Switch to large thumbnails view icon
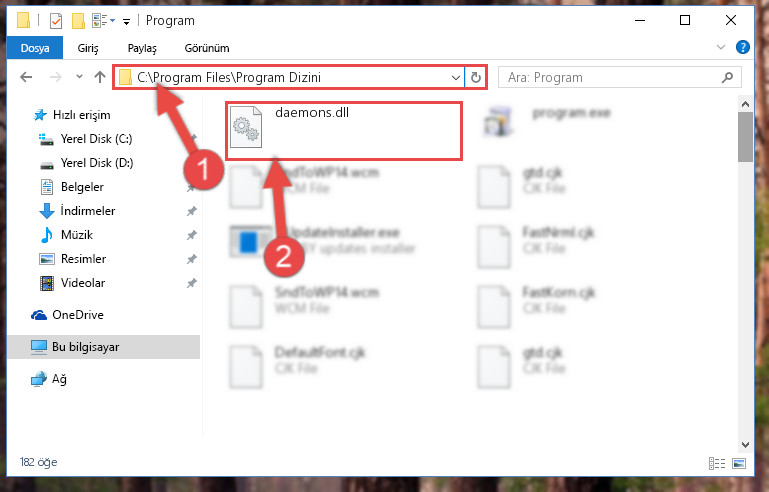Viewport: 769px width, 492px height. pos(739,463)
